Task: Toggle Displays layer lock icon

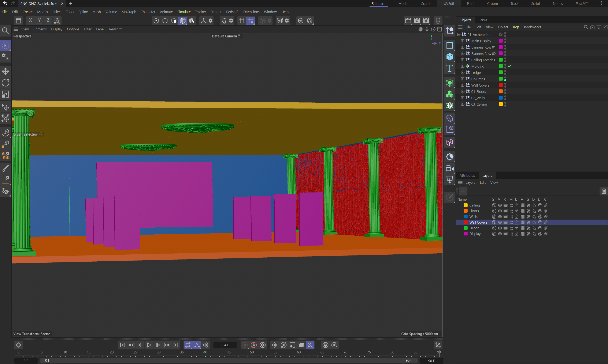Action: [517, 234]
